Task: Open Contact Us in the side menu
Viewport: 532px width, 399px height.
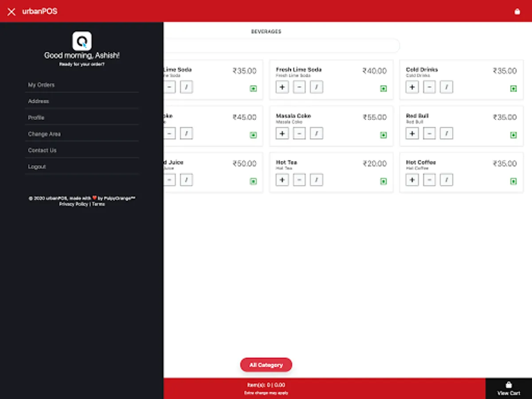Action: 82,150
